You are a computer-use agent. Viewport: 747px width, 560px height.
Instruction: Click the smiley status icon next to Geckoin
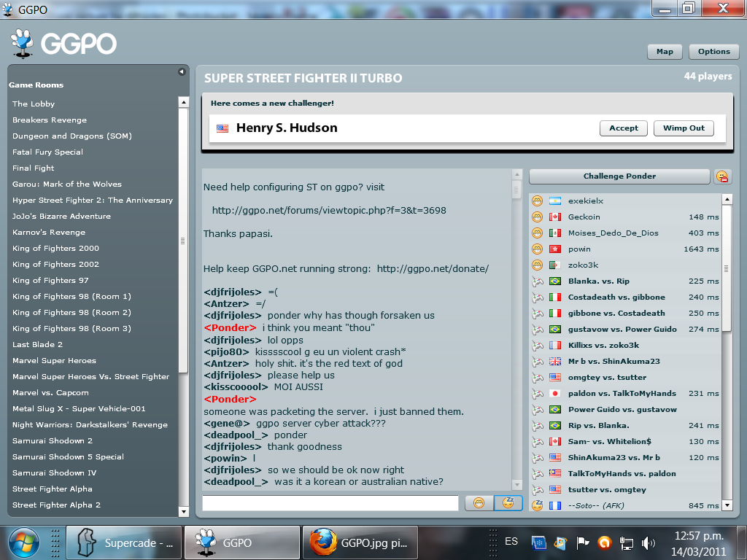pyautogui.click(x=538, y=217)
